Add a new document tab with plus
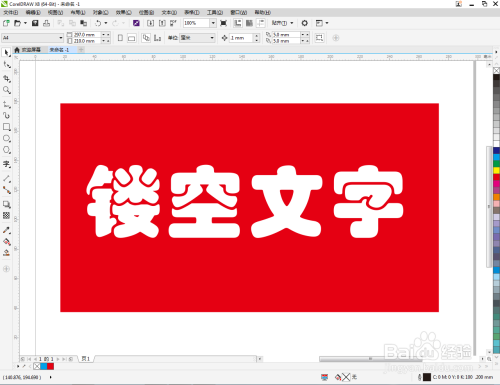Viewport: 500px width, 385px height. (81, 50)
